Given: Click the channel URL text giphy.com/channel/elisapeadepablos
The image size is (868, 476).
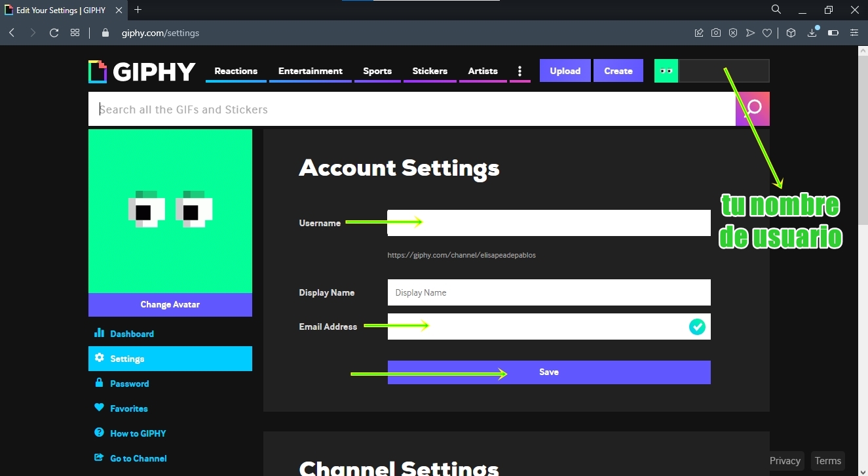Looking at the screenshot, I should 462,255.
